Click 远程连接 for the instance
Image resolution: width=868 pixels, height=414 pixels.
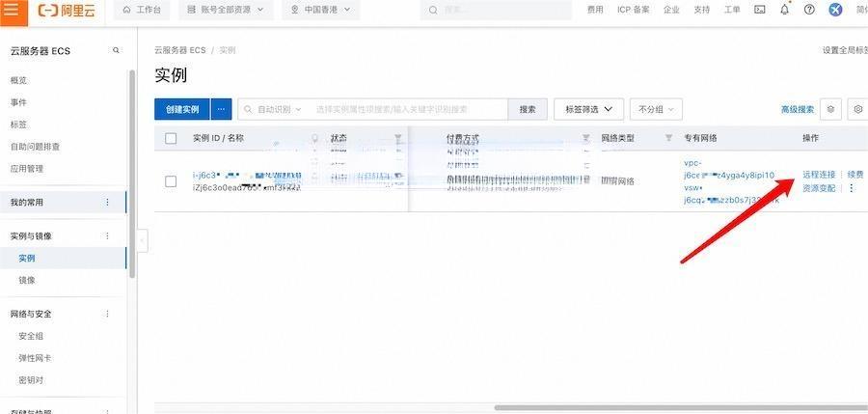pyautogui.click(x=819, y=175)
